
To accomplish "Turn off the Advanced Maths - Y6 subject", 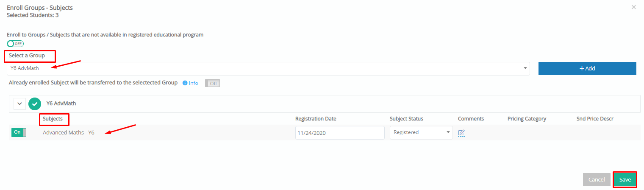I will tap(19, 132).
